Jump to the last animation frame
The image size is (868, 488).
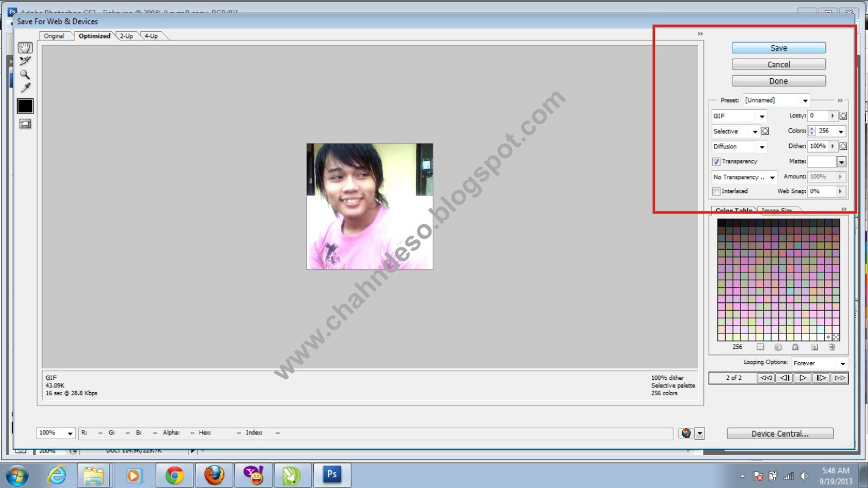pyautogui.click(x=839, y=378)
